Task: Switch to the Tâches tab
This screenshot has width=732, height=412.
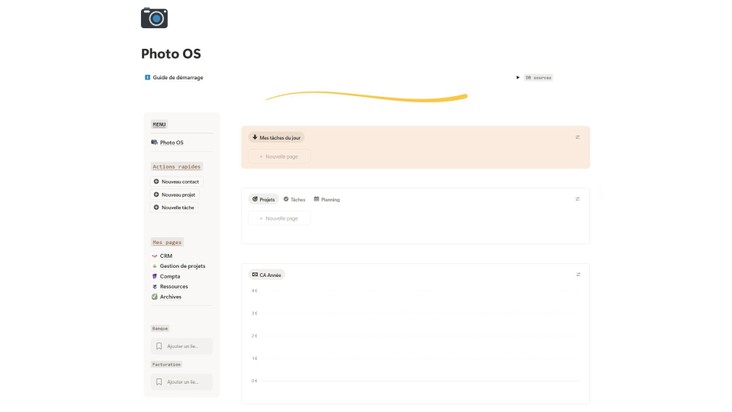Action: [x=294, y=199]
